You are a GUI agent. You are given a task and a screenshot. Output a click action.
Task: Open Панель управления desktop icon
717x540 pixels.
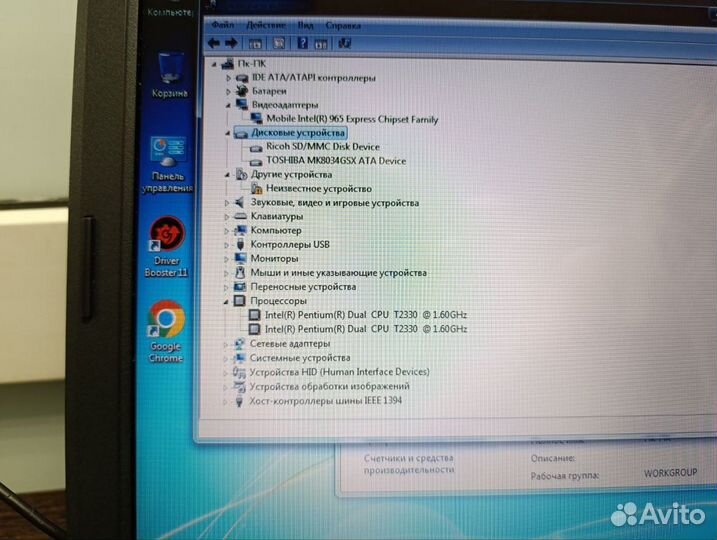(168, 165)
